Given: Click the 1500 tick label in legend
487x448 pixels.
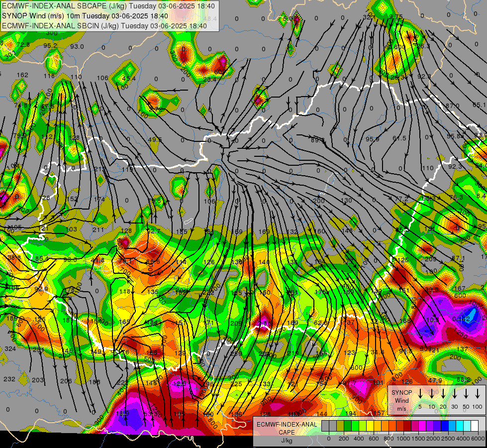Looking at the screenshot, I should point(418,439).
